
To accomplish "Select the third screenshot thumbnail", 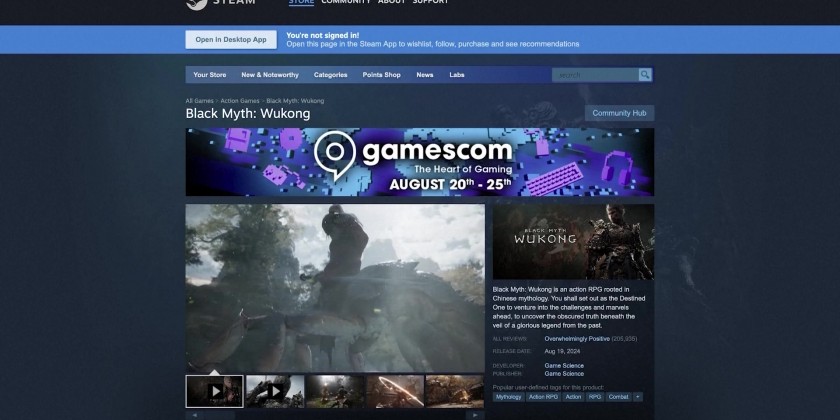I will [x=334, y=391].
